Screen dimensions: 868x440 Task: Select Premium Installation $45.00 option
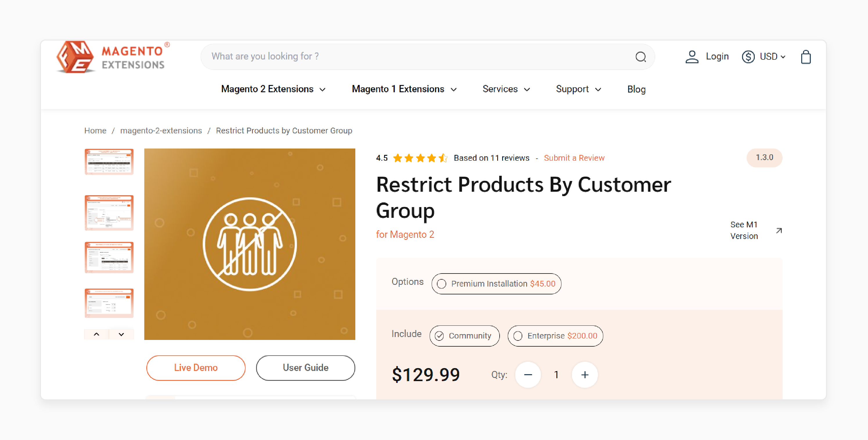[496, 284]
